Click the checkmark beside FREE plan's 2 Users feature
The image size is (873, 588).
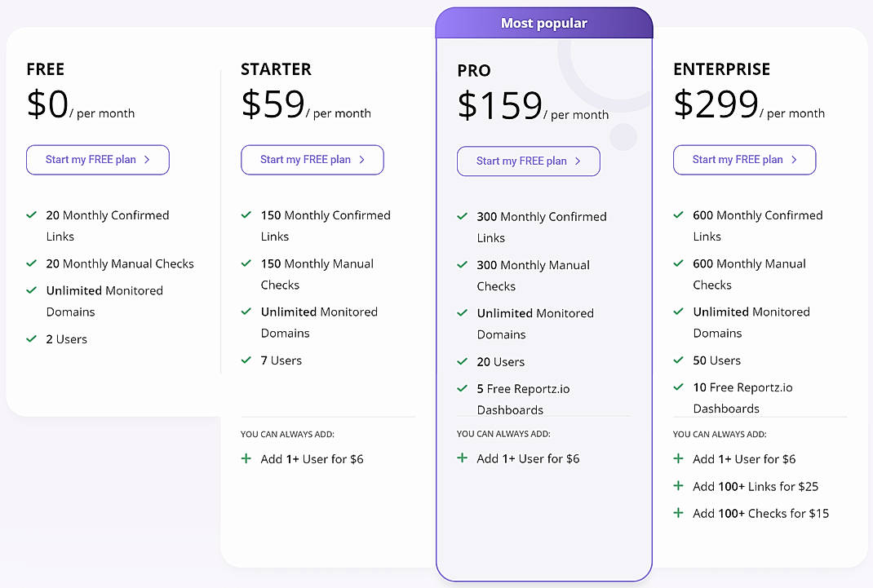(31, 338)
